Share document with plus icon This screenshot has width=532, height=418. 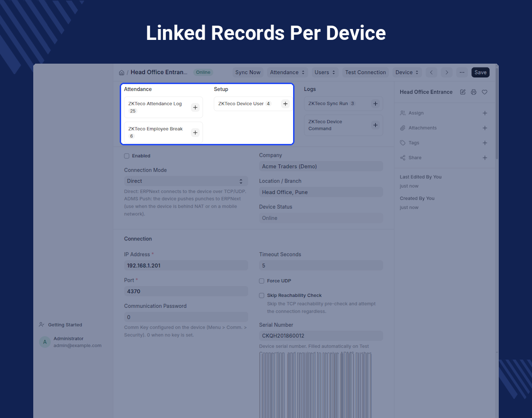pos(485,158)
